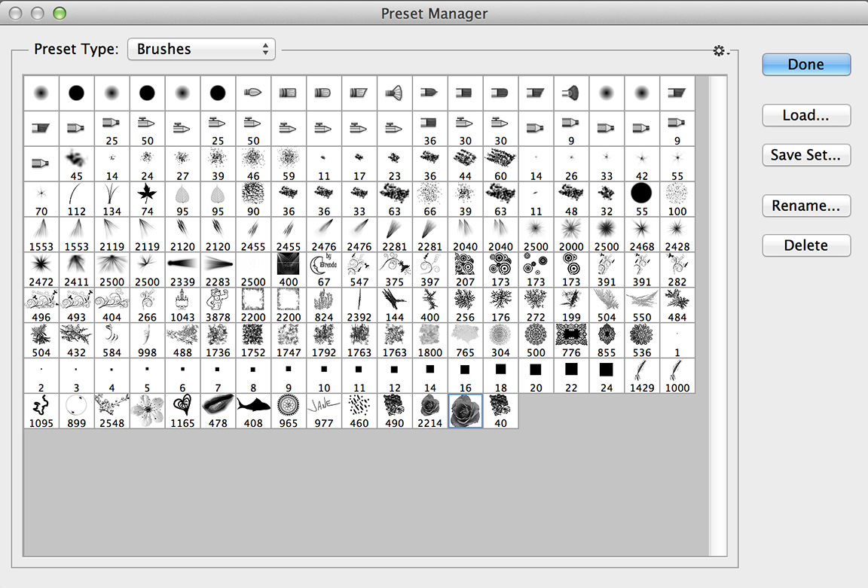Select the floral swirl brush 547
This screenshot has width=868, height=588.
[359, 270]
